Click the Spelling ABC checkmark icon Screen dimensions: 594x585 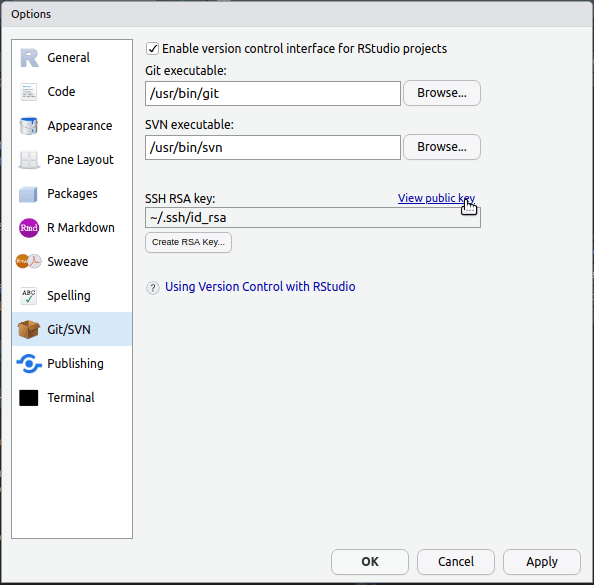[29, 296]
